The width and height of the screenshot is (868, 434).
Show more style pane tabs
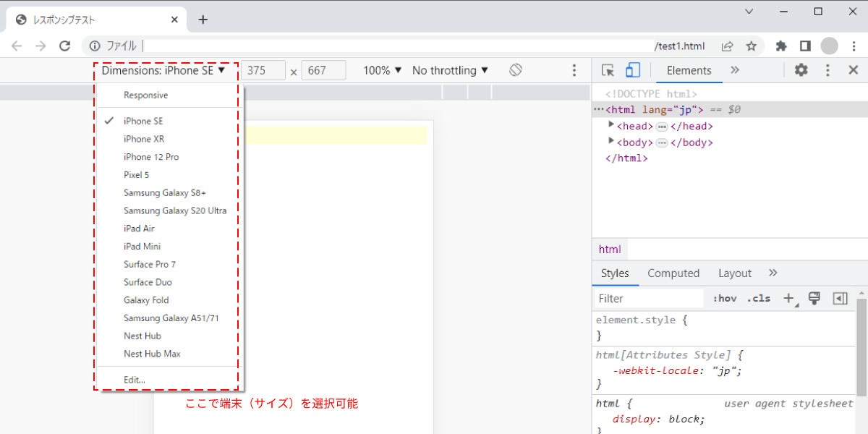point(773,273)
